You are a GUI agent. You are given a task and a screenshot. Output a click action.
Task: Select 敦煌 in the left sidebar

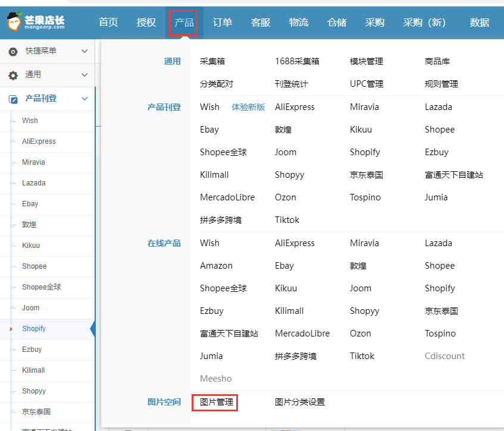29,225
